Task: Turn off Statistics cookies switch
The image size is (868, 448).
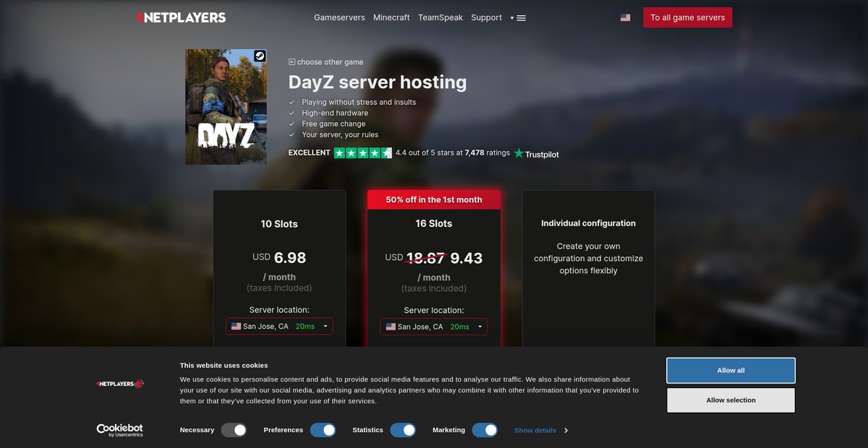Action: [403, 430]
